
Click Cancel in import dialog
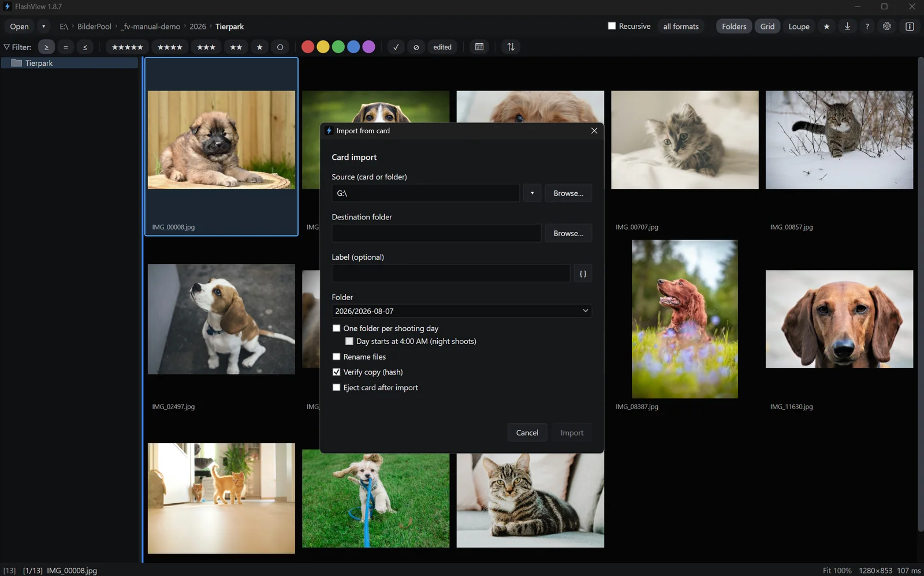pos(527,433)
